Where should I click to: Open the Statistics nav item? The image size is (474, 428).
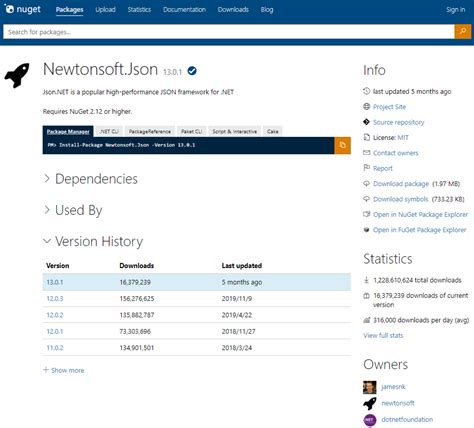(x=139, y=9)
